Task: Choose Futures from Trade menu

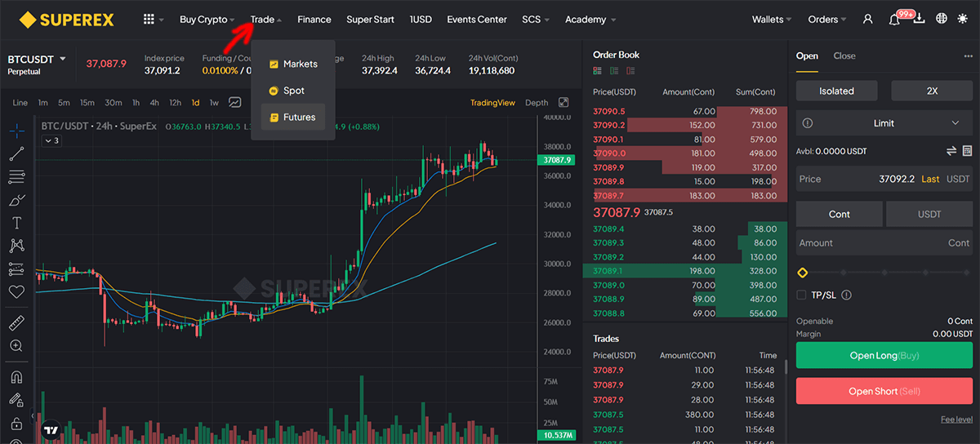Action: click(x=293, y=118)
